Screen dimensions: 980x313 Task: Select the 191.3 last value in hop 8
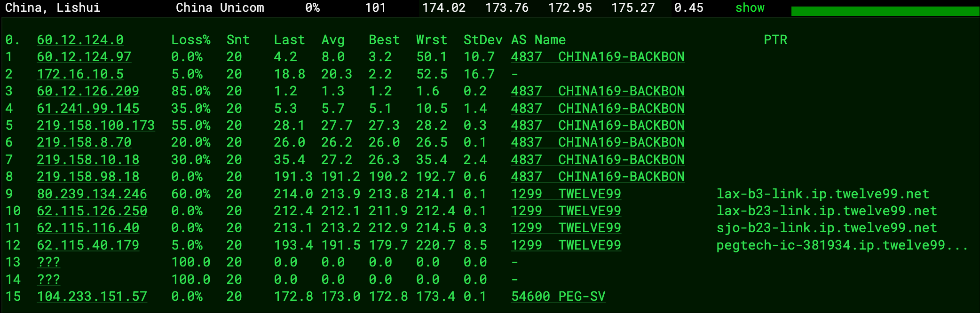[x=293, y=177]
